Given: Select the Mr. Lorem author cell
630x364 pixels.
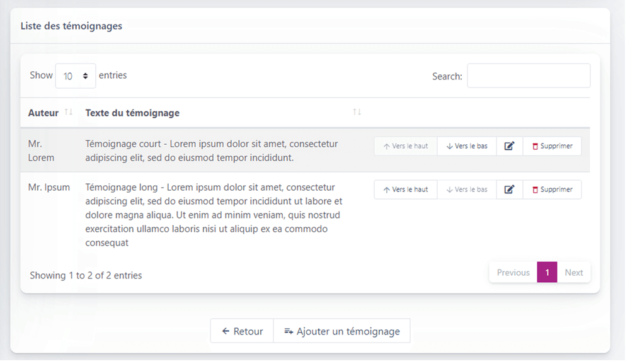Looking at the screenshot, I should (x=42, y=151).
